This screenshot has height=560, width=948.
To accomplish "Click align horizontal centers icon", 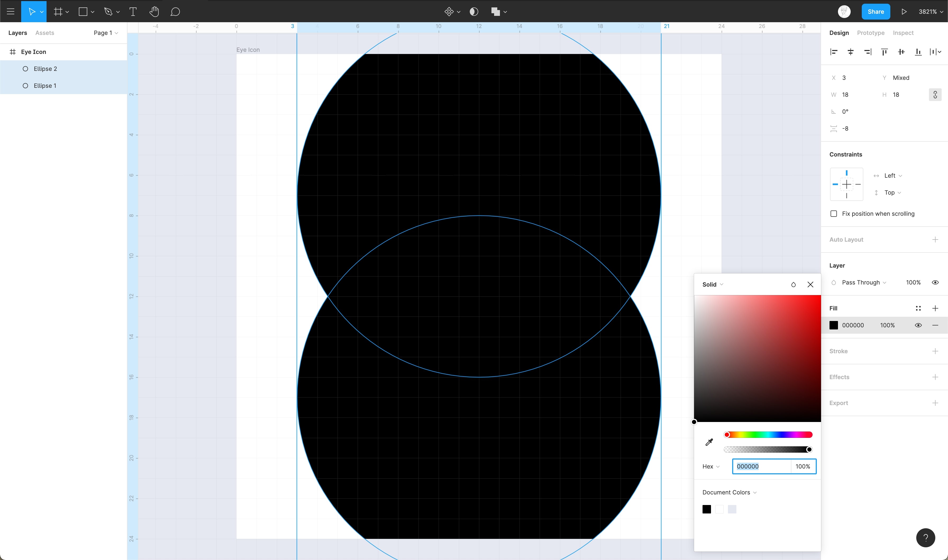I will pos(851,52).
